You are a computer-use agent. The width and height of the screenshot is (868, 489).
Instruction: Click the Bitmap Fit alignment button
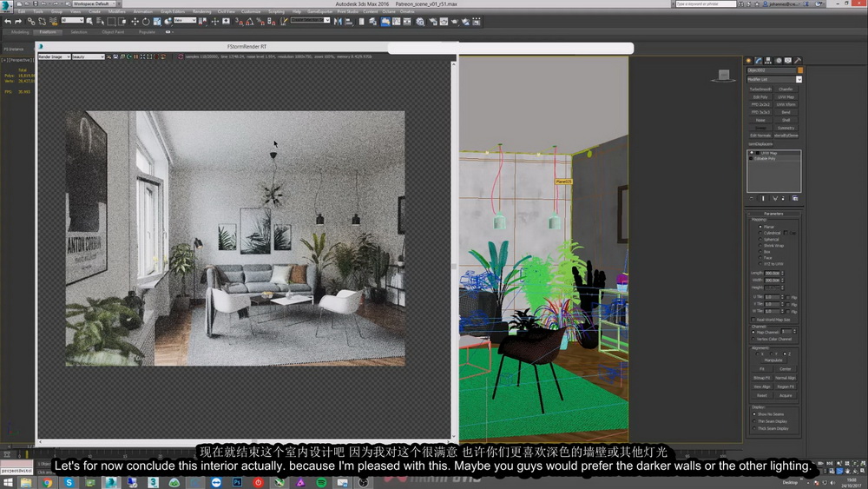tap(762, 378)
